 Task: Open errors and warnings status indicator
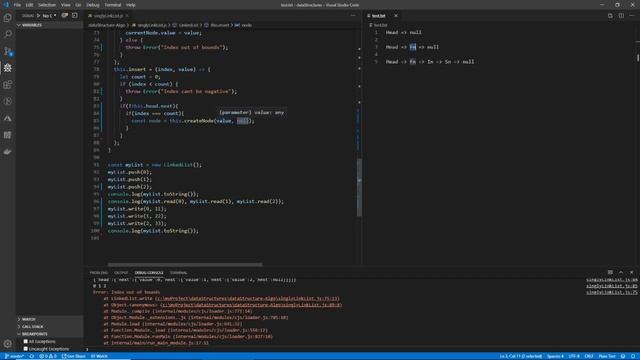[x=47, y=356]
